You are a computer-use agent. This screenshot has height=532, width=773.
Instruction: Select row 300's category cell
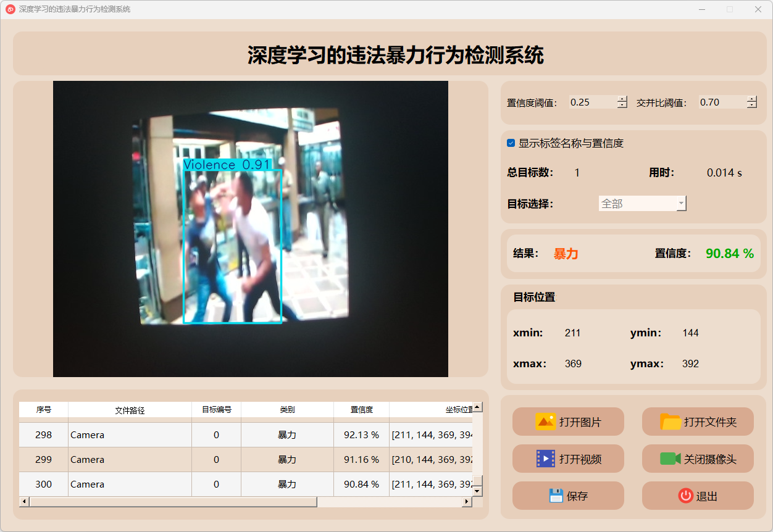click(x=287, y=484)
